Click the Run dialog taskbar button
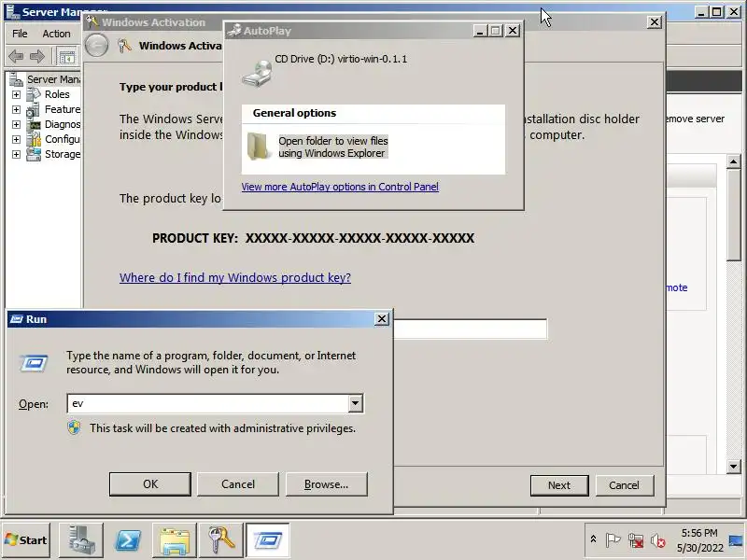This screenshot has height=560, width=747. 267,540
